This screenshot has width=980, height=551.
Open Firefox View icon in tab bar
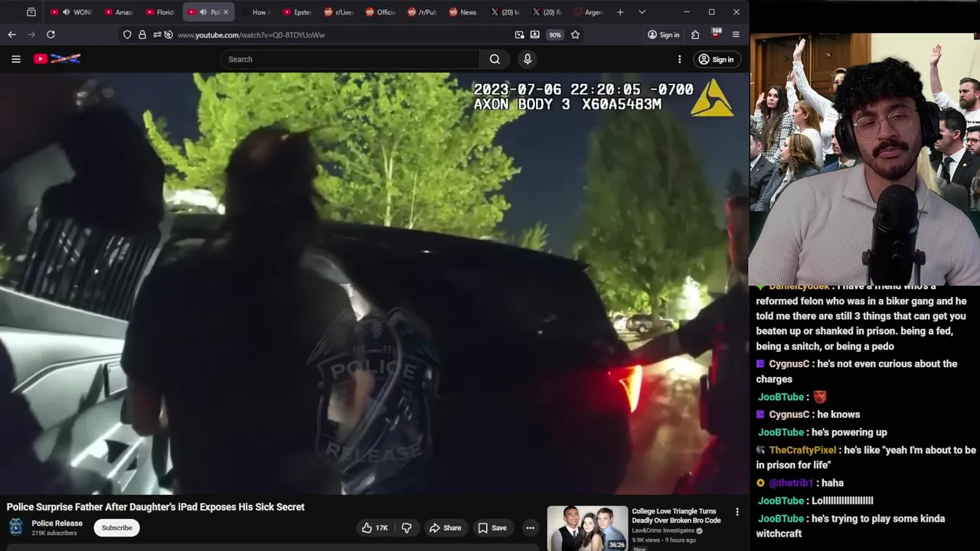pyautogui.click(x=31, y=12)
